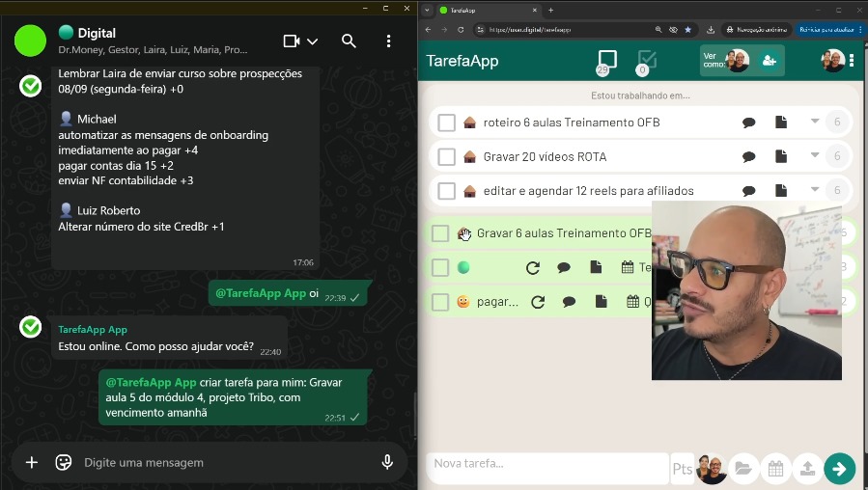Search messages in the WhatsApp chat
This screenshot has width=868, height=490.
349,41
